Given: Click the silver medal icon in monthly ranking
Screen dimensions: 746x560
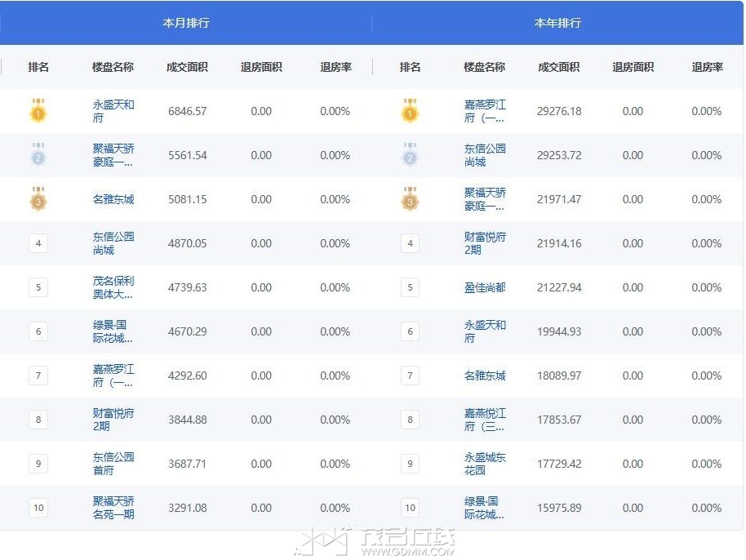Looking at the screenshot, I should click(x=38, y=155).
